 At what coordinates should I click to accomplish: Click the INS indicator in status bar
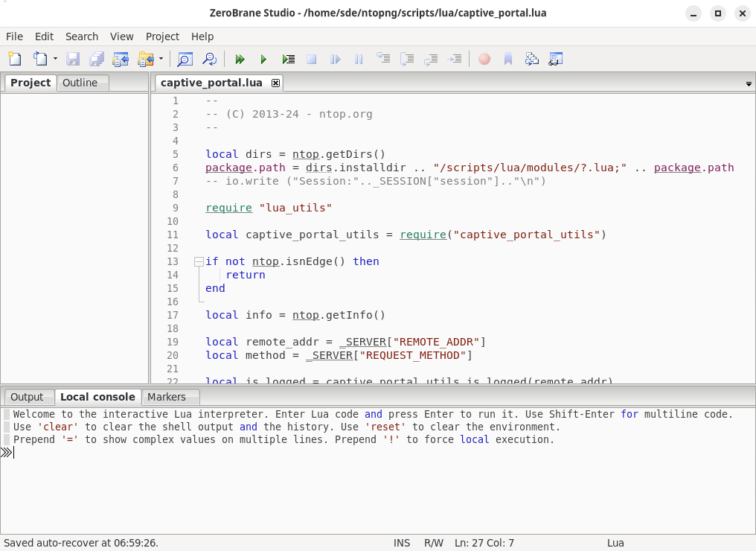tap(402, 543)
